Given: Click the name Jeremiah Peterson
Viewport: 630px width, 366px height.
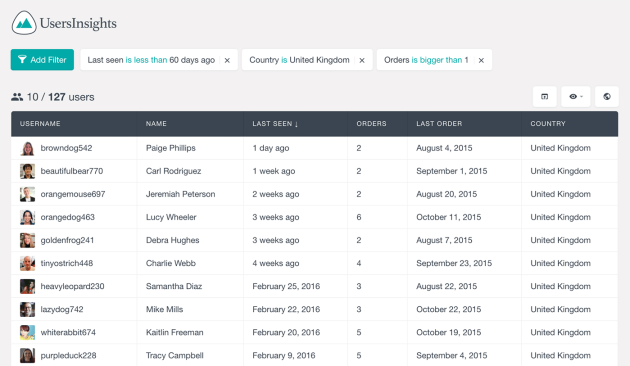Looking at the screenshot, I should click(x=180, y=194).
